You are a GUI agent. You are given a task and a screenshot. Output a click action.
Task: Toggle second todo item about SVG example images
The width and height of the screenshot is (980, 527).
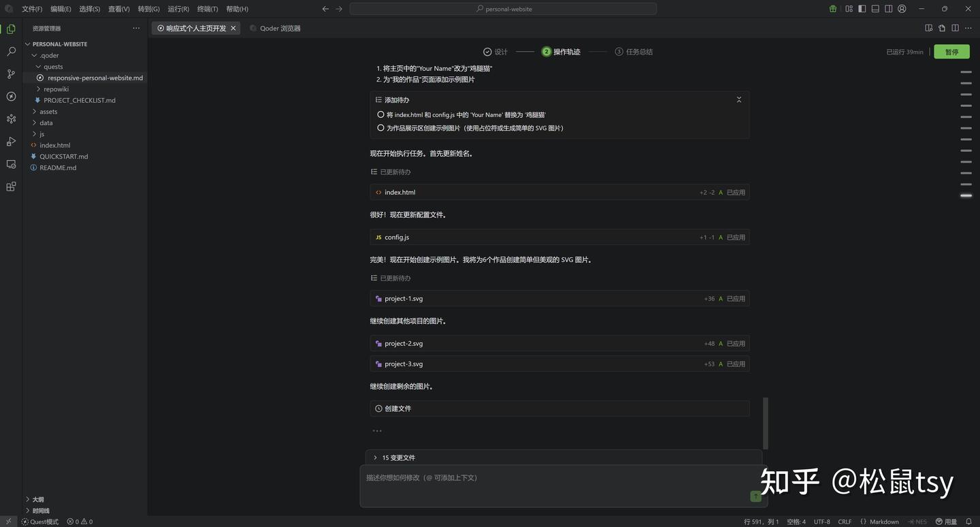pos(380,128)
